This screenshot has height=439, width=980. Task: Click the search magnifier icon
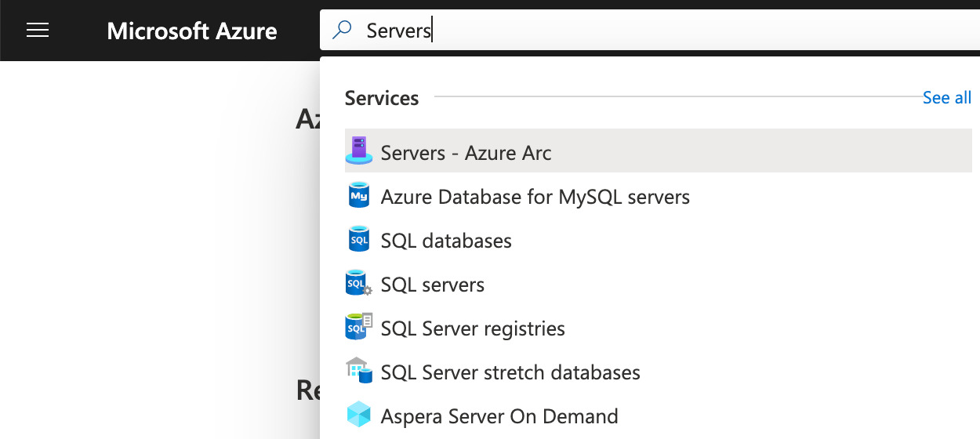tap(343, 31)
